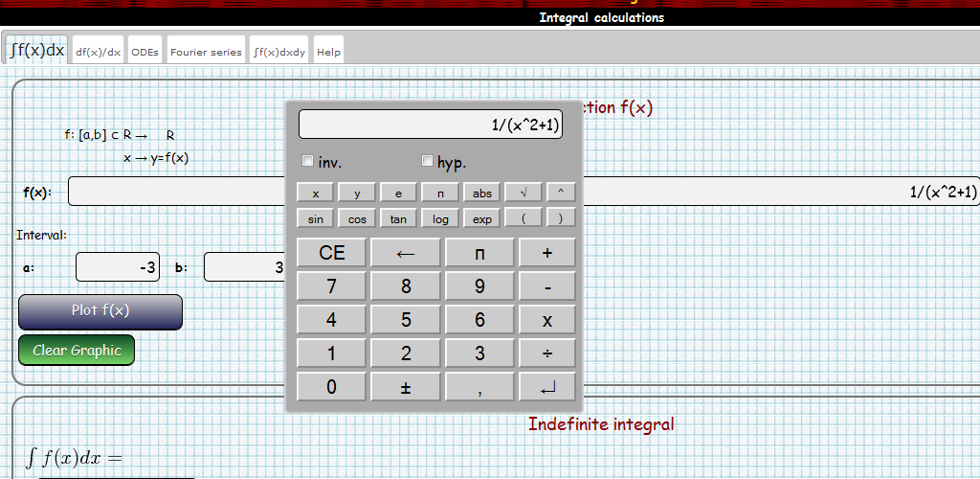The image size is (980, 479).
Task: Insert an opening parenthesis
Action: tap(523, 218)
